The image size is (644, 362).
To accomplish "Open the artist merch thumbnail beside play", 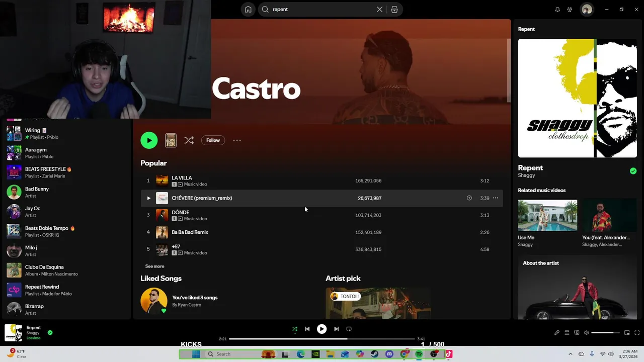I will tap(171, 140).
